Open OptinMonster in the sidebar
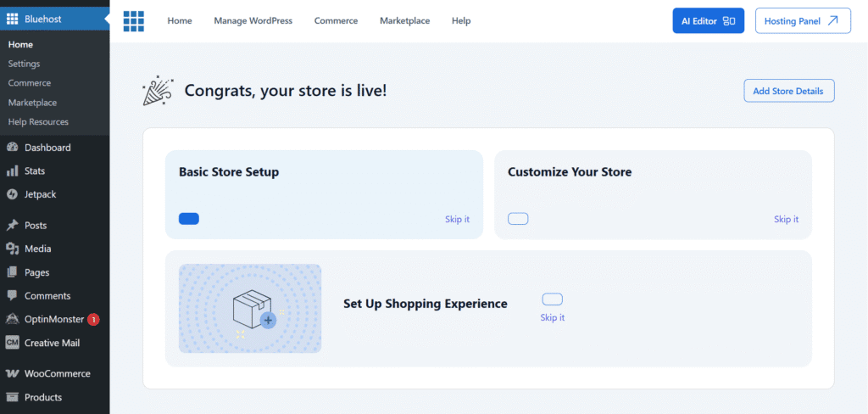868x414 pixels. 53,320
